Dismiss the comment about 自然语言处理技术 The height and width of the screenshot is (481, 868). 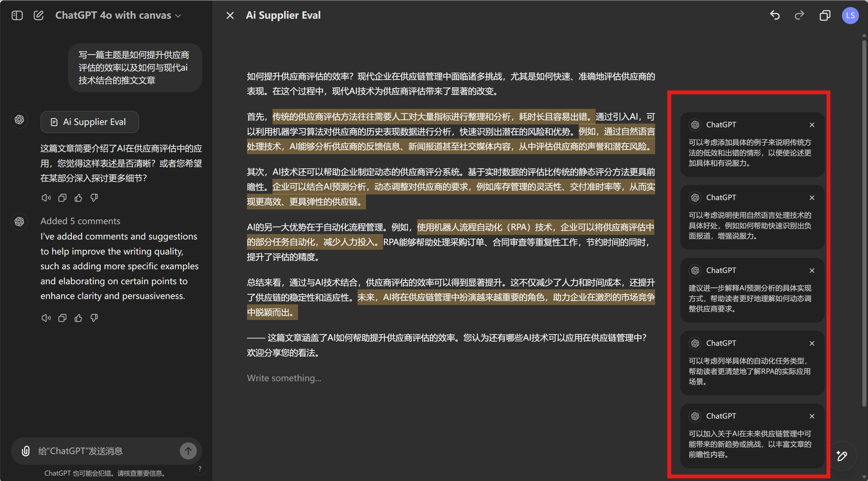coord(812,198)
